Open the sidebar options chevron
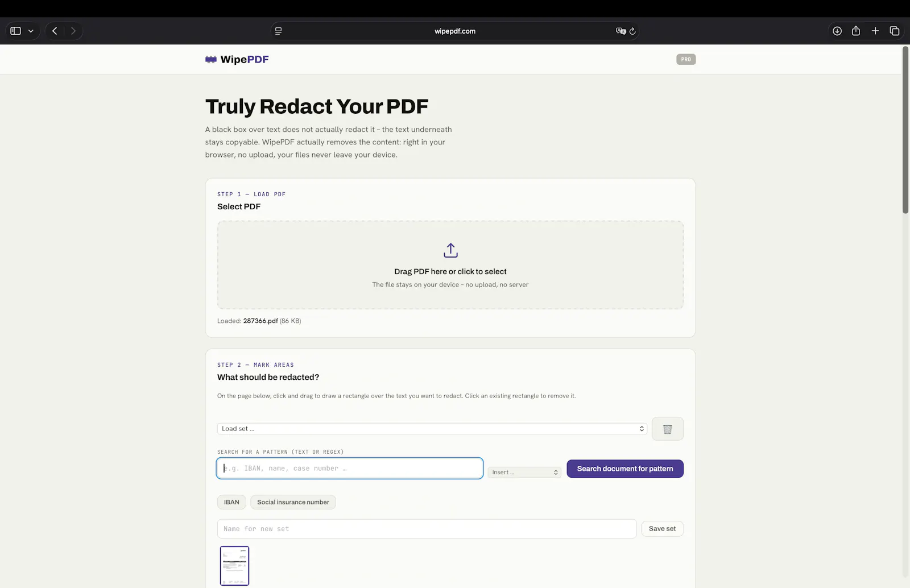The height and width of the screenshot is (588, 910). (31, 31)
